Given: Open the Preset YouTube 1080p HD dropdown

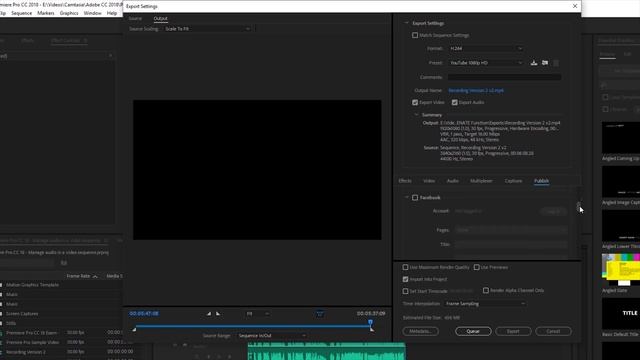Looking at the screenshot, I should (x=486, y=63).
